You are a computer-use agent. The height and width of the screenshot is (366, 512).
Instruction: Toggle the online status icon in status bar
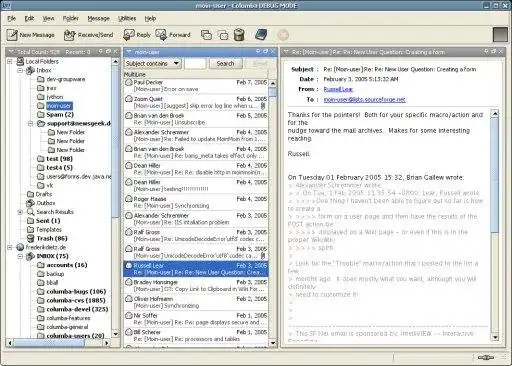[486, 358]
